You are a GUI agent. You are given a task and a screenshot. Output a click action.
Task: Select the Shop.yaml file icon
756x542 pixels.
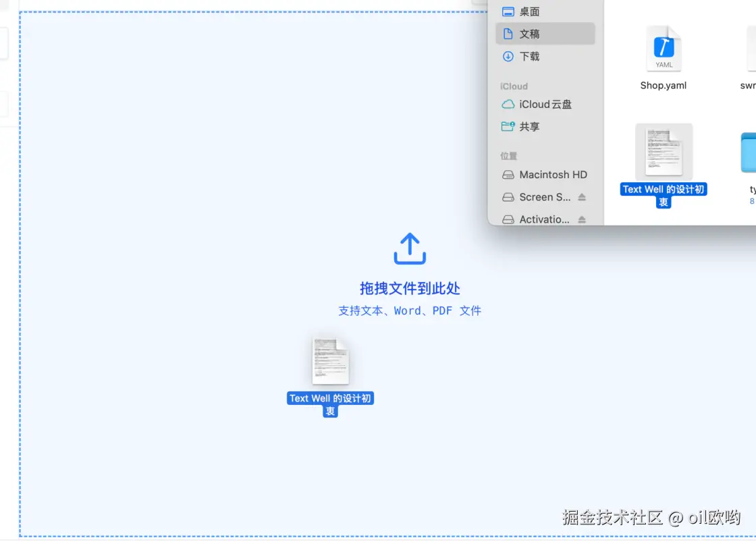664,49
